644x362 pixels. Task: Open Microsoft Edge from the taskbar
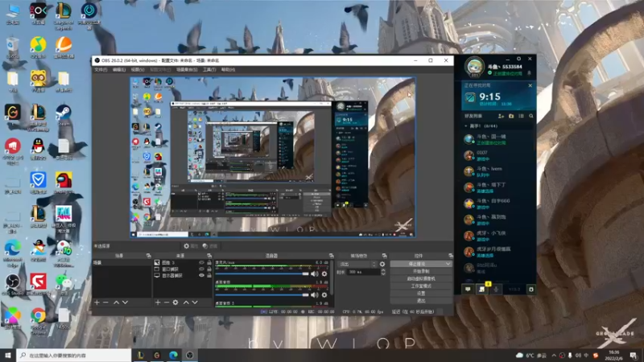[173, 356]
